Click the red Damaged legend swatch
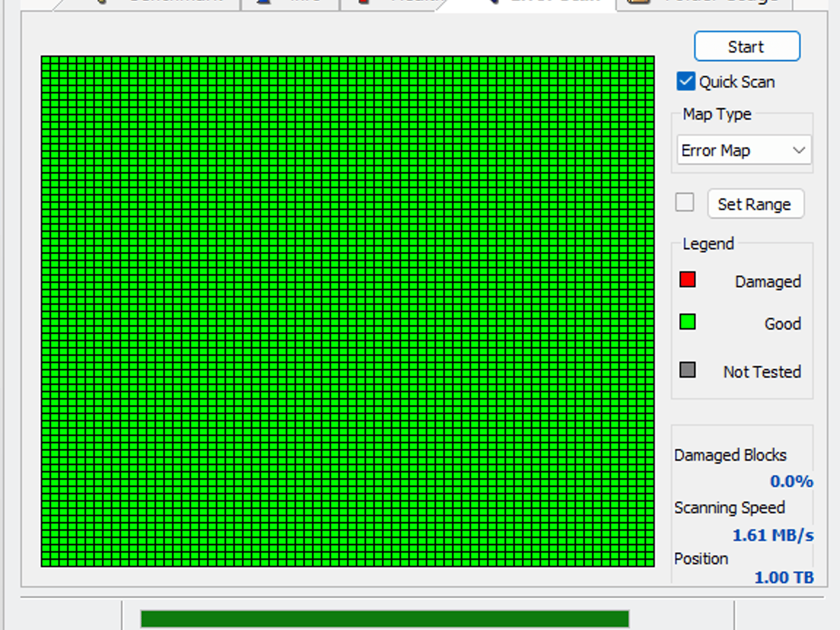Screen dimensions: 840x630 pyautogui.click(x=687, y=280)
